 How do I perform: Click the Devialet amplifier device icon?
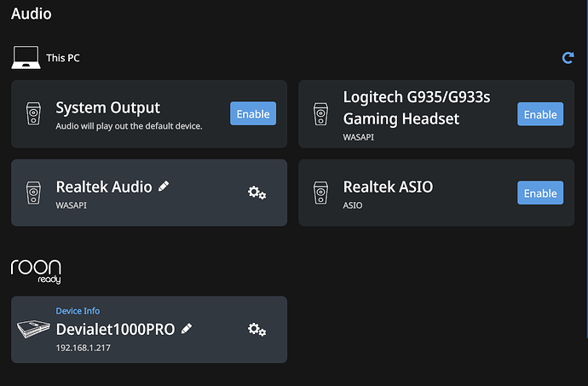33,329
